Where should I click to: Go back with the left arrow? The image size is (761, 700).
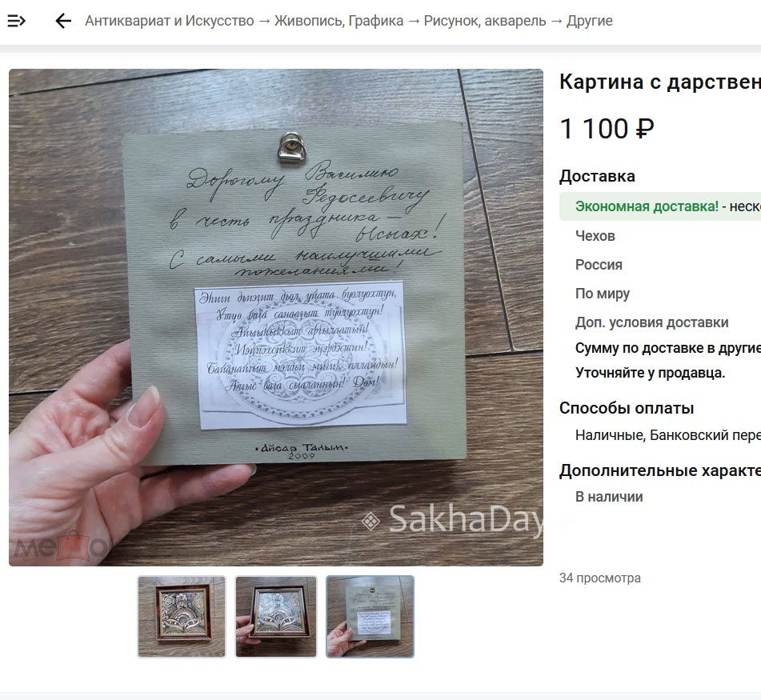[x=63, y=21]
